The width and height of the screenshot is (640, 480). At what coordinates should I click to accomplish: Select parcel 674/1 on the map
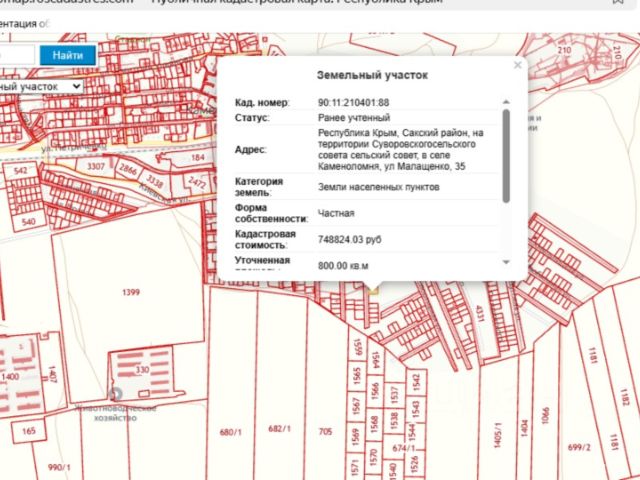coord(403,449)
